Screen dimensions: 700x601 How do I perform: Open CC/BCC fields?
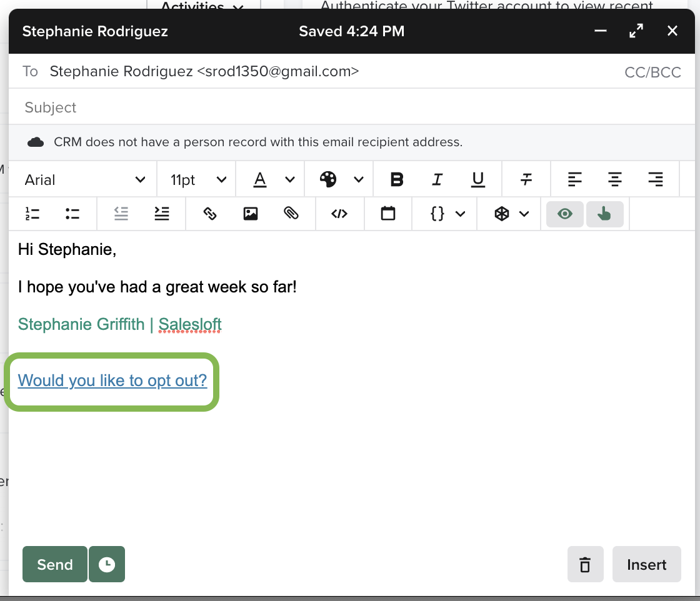(x=652, y=72)
